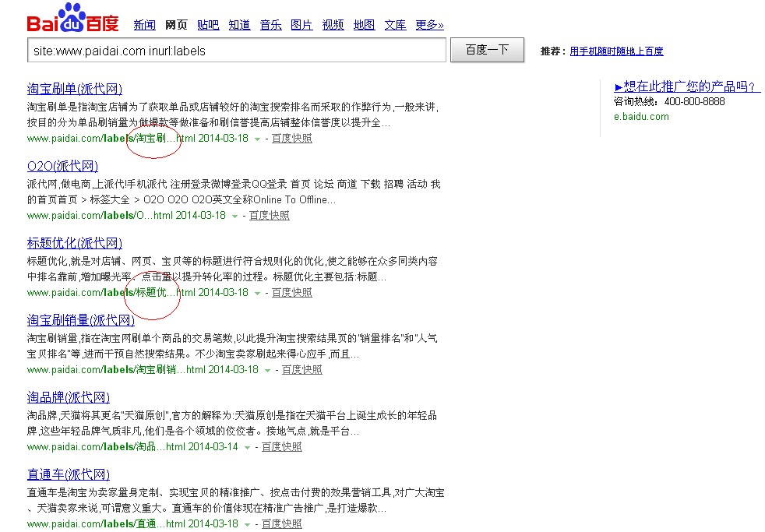Open the 标题优化(派代网) result title

pos(74,243)
